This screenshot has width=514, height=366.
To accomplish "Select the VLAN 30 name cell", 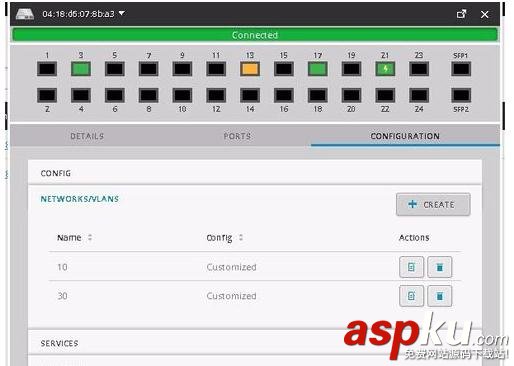I will [62, 296].
